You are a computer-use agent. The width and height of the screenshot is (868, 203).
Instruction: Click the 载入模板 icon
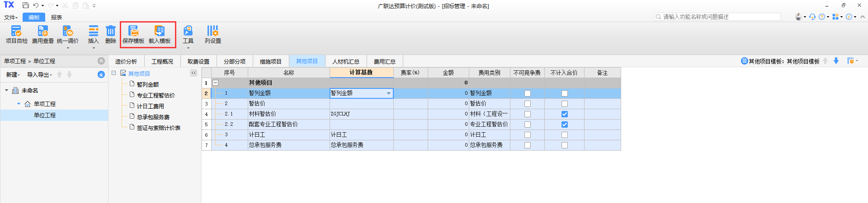point(160,31)
